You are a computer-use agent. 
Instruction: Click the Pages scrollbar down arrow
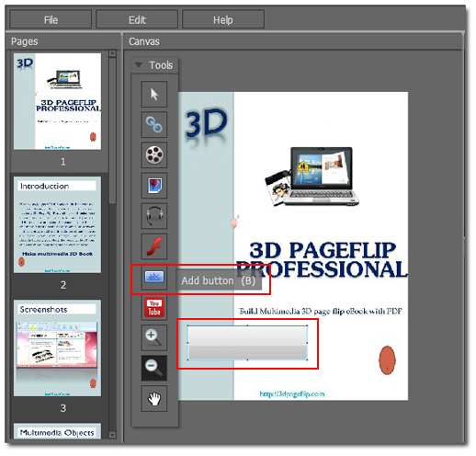(112, 435)
